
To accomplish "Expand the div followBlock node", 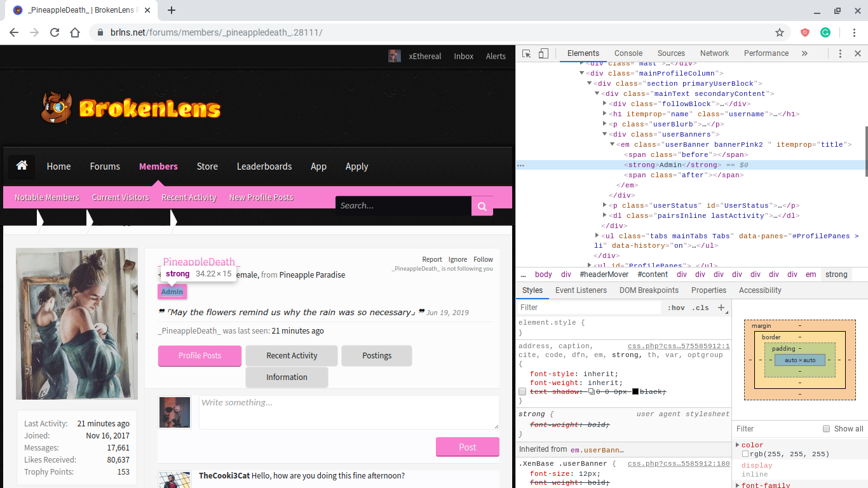I will tap(604, 104).
